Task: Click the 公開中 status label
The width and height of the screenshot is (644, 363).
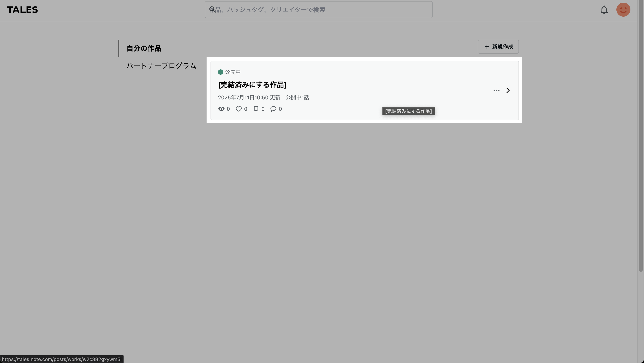Action: pos(232,72)
